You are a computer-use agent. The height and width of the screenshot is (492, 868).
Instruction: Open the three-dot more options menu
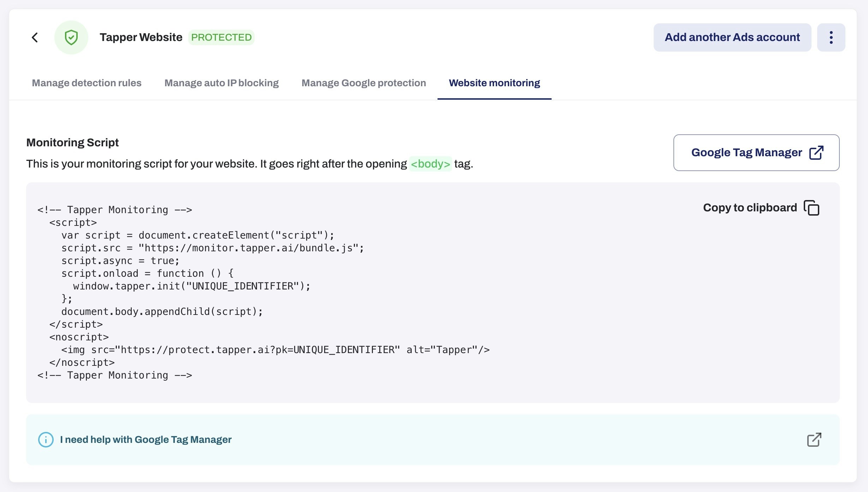click(831, 37)
